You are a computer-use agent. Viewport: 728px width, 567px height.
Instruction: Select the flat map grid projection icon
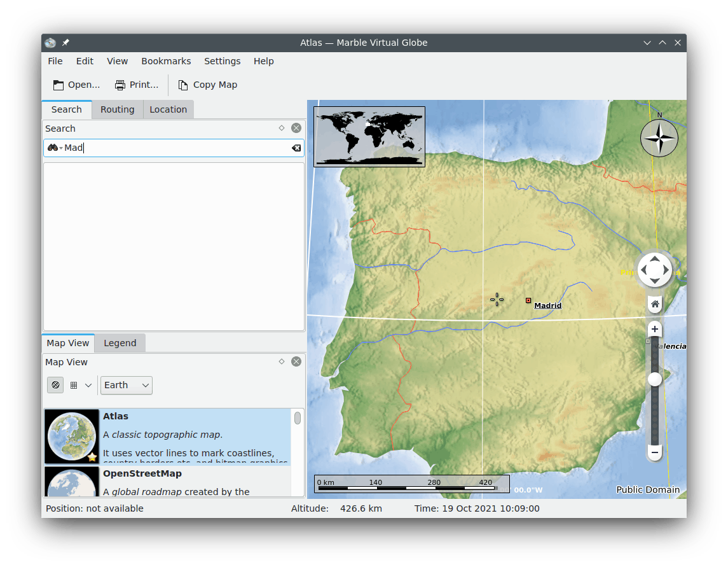74,385
